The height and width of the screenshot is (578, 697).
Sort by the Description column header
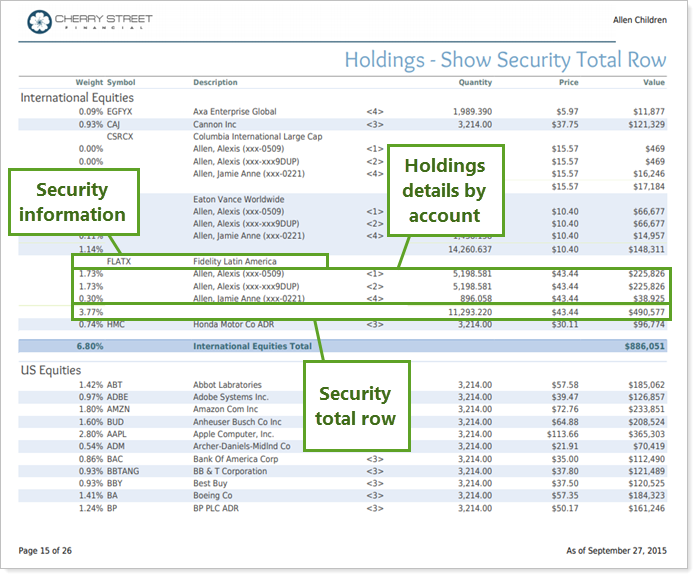point(215,82)
